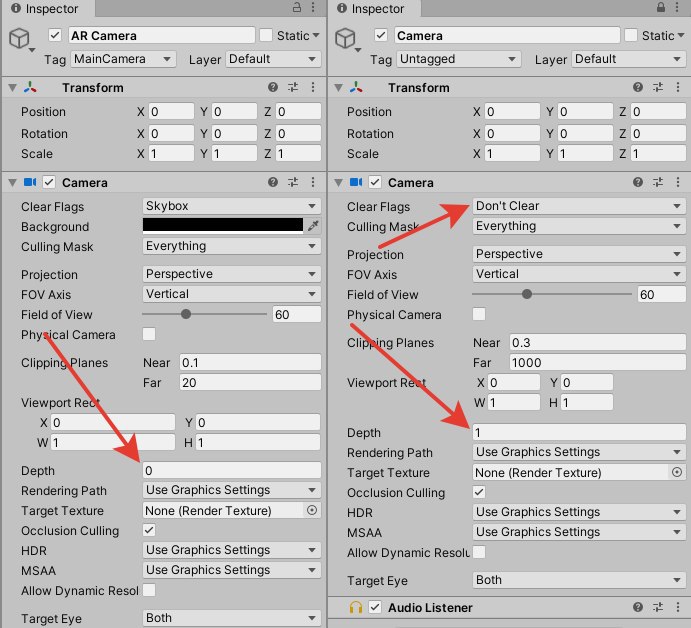The image size is (691, 628).
Task: Open AR Camera Clear Flags Skybox dropdown
Action: (232, 206)
